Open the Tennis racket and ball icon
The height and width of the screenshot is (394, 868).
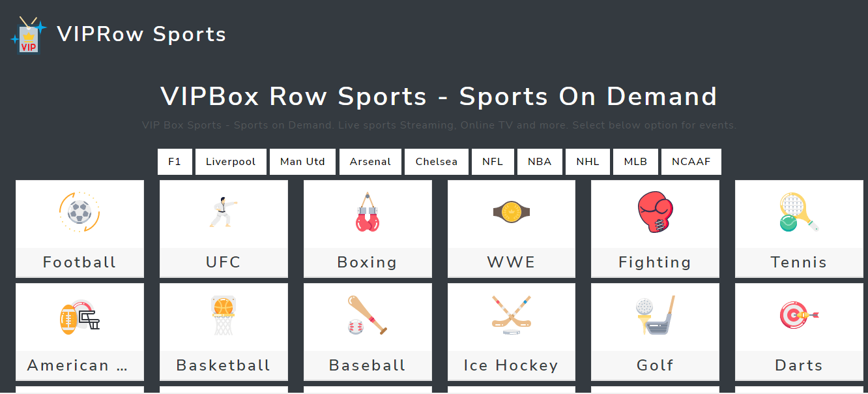coord(799,212)
